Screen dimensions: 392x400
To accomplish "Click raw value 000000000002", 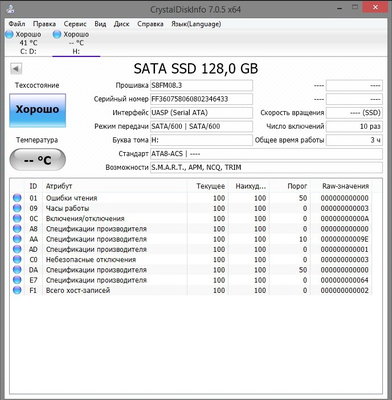I will tap(345, 290).
